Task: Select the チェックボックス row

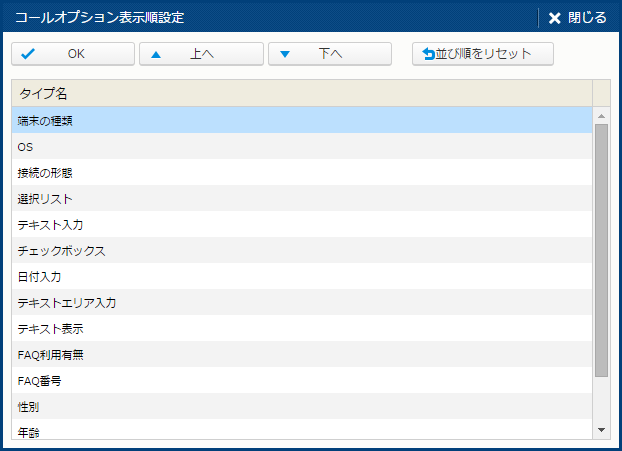Action: pos(301,250)
